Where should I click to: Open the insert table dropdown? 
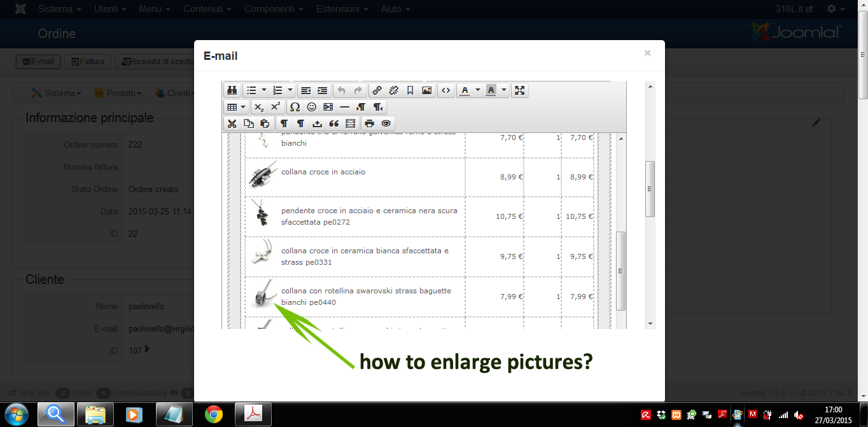[237, 107]
